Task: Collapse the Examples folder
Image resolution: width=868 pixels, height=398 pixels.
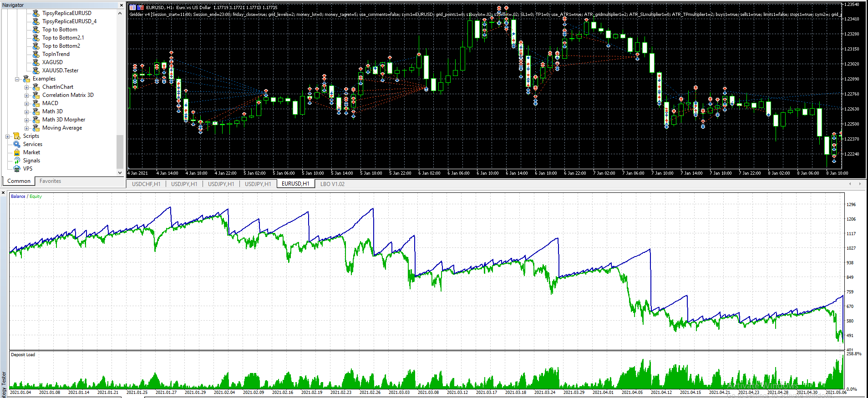Action: (x=17, y=79)
